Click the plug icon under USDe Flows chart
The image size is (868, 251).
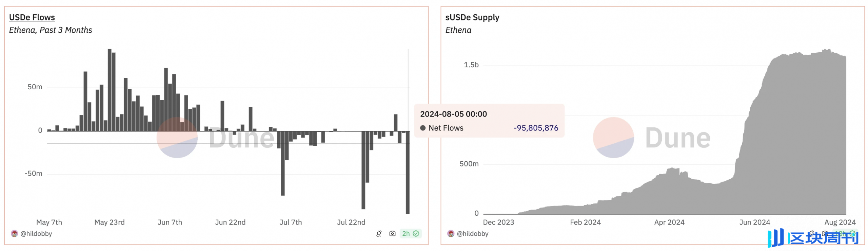379,234
